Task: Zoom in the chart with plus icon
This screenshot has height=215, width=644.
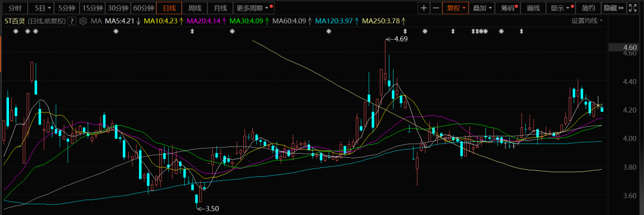Action: coord(424,8)
